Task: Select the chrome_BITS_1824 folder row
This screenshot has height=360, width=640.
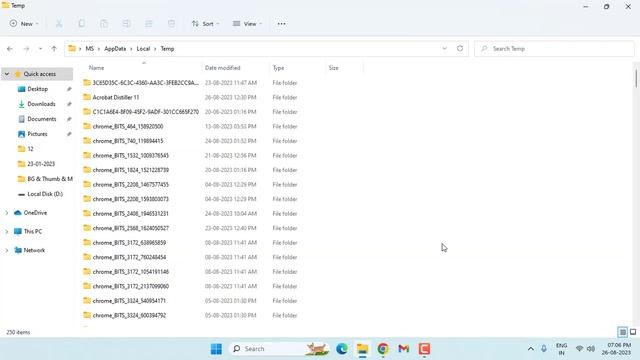Action: click(130, 170)
